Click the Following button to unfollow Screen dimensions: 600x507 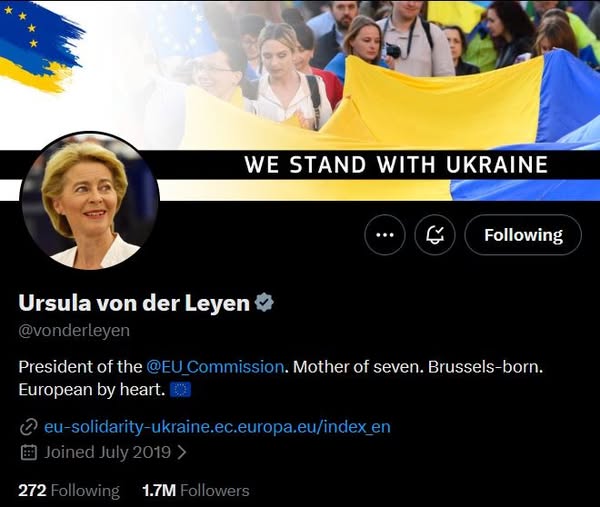[523, 235]
